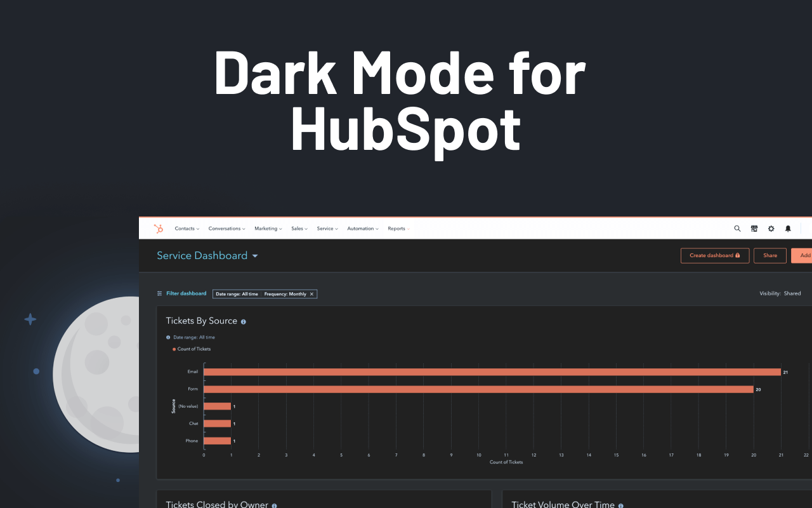Click the HubSpot sprocket logo
Viewport: 812px width, 508px height.
click(159, 229)
